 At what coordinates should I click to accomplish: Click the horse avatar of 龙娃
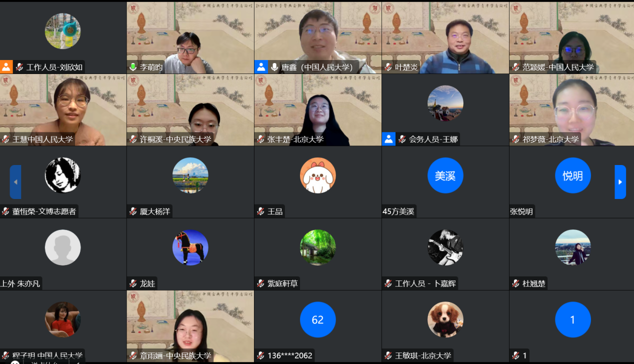pos(190,247)
